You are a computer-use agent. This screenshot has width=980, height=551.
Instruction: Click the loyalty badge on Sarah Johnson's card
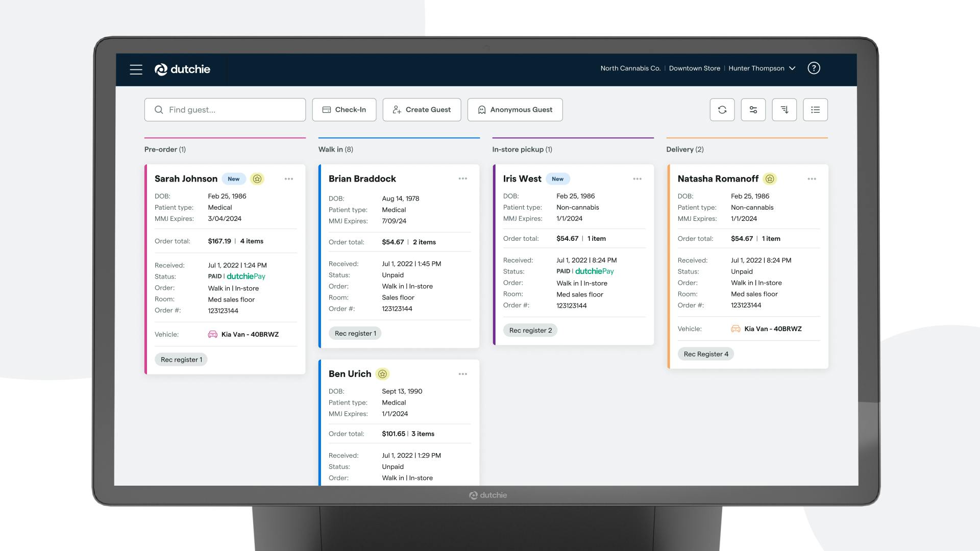point(257,179)
